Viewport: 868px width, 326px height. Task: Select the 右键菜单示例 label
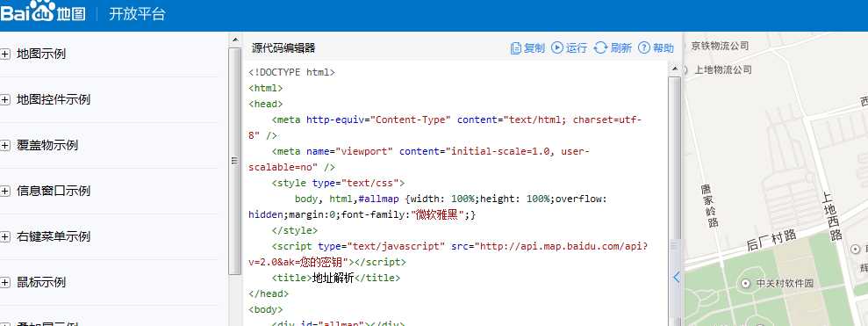click(x=54, y=236)
